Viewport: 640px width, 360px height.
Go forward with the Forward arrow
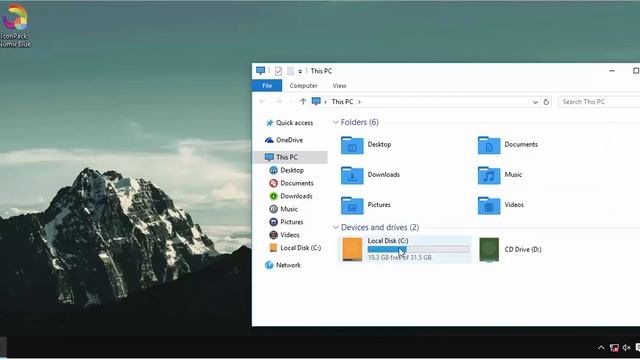278,102
